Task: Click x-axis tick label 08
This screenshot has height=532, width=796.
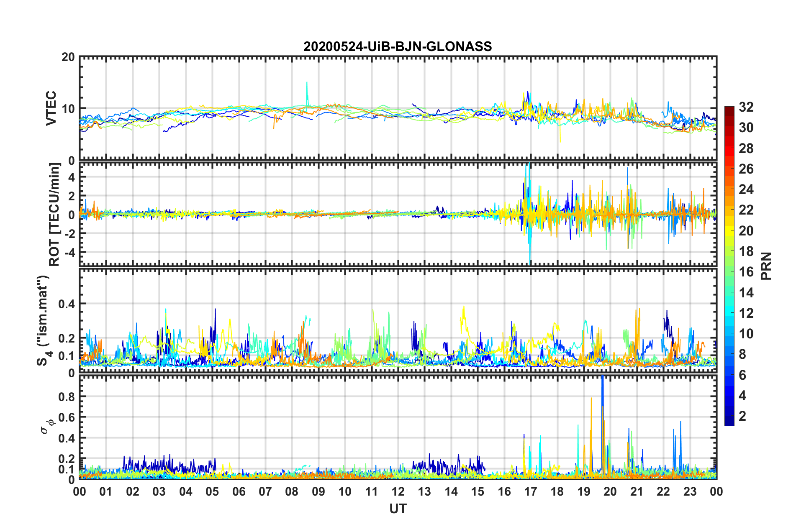Action: coord(292,492)
